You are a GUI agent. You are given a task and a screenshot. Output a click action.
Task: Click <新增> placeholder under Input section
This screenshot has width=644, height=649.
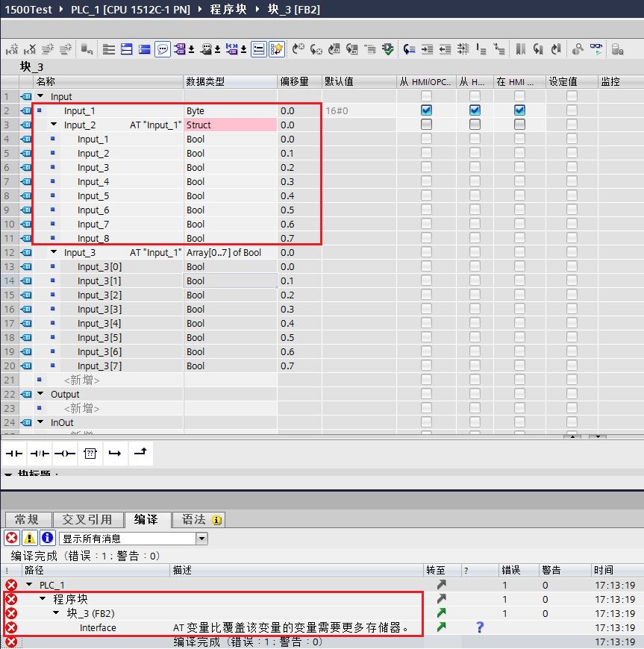coord(81,380)
